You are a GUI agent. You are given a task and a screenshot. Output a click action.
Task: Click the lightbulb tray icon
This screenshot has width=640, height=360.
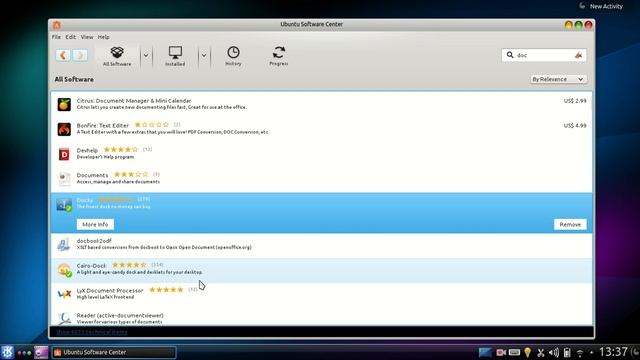pos(527,352)
